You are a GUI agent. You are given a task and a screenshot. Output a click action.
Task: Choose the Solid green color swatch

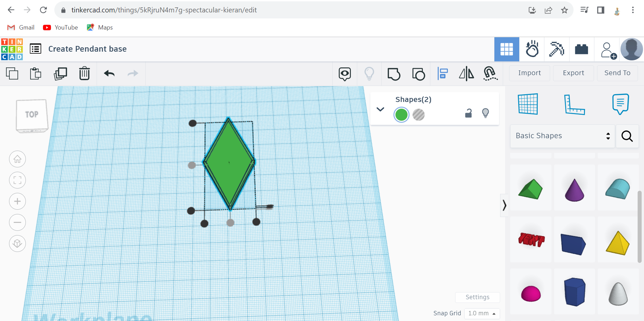(401, 115)
